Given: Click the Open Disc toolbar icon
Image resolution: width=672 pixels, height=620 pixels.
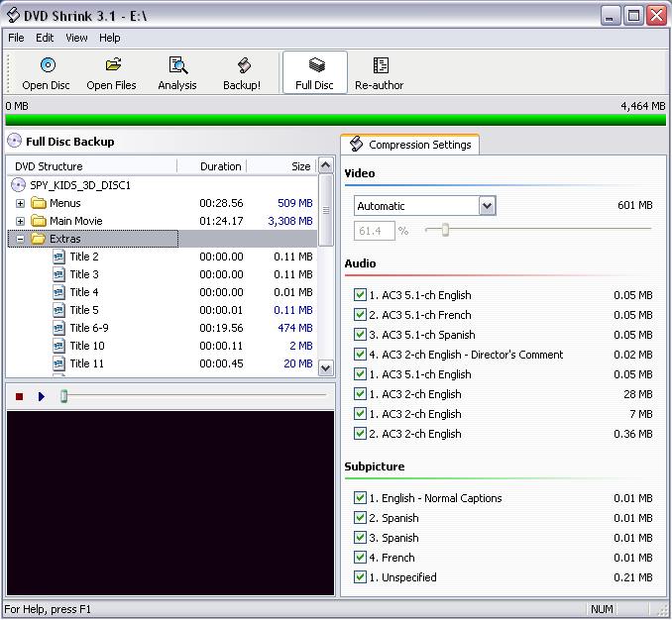Looking at the screenshot, I should (48, 65).
